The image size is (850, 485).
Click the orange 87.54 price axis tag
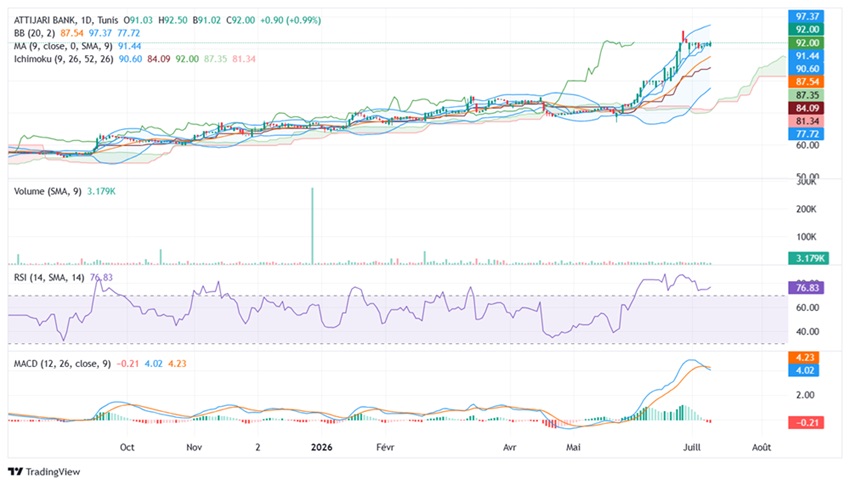[x=806, y=82]
